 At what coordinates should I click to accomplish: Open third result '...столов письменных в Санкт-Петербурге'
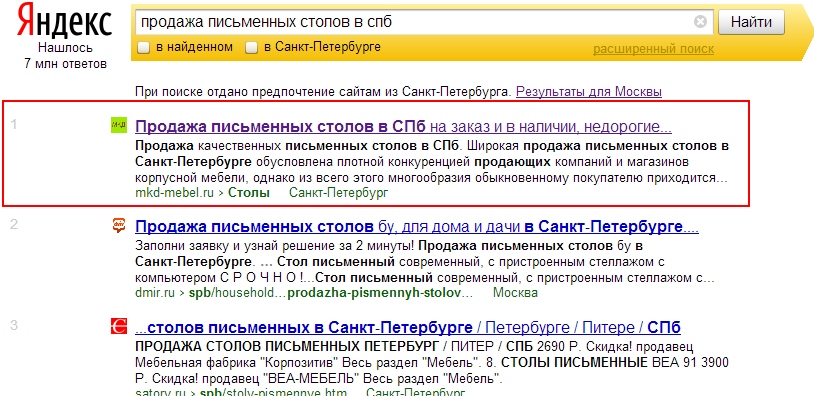[x=408, y=327]
